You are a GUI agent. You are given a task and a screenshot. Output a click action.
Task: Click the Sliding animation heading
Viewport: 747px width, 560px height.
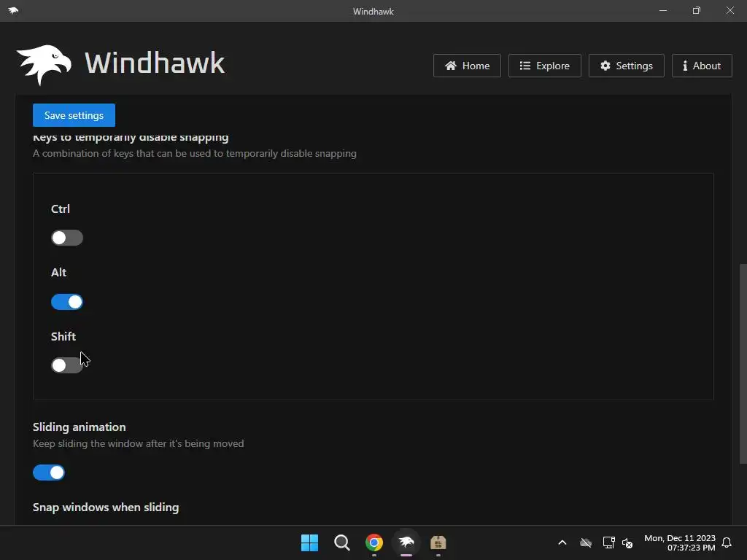(79, 427)
